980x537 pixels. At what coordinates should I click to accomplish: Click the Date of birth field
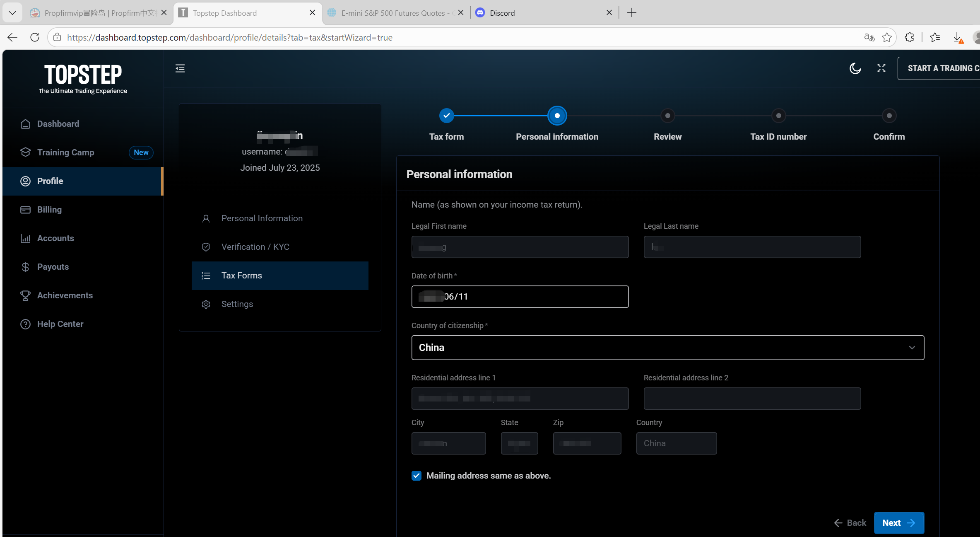click(x=520, y=297)
